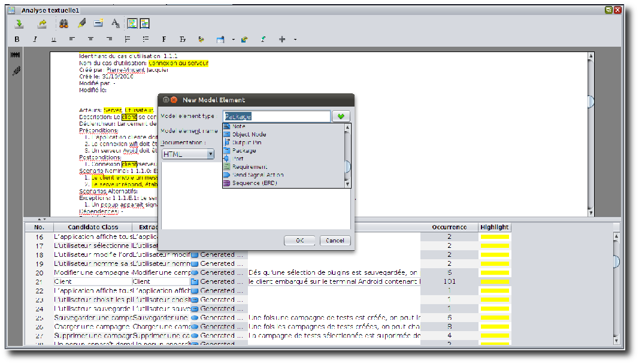Cancel the New Model Element dialog
Viewport: 639px width, 364px height.
coord(335,240)
